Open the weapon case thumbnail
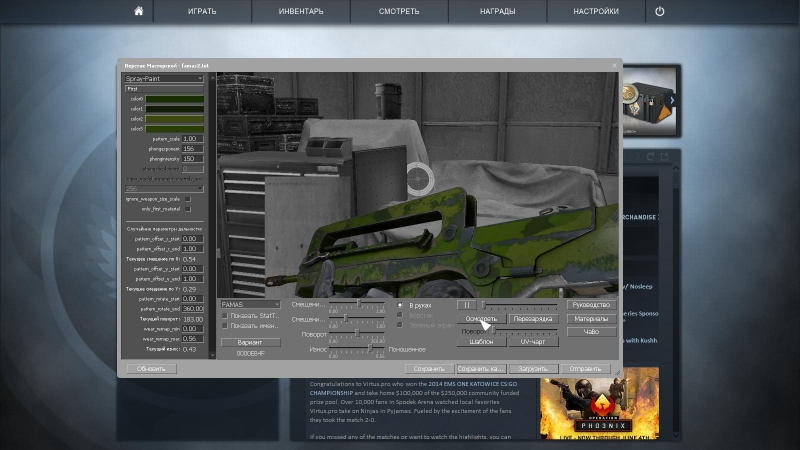 click(648, 101)
